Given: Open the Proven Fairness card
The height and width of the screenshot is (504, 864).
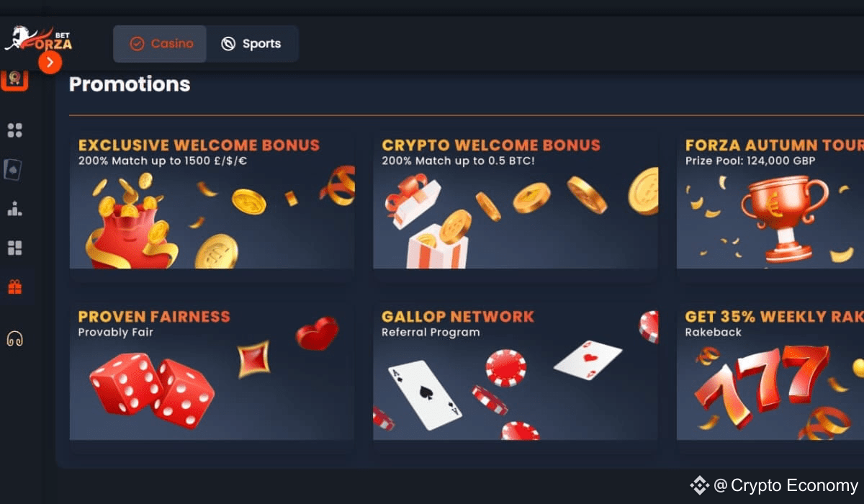Looking at the screenshot, I should (212, 372).
